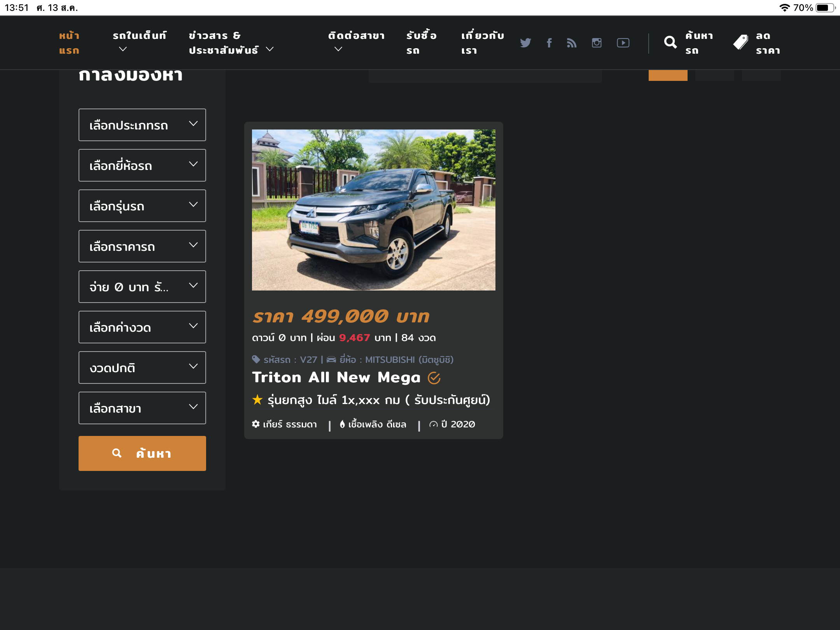The image size is (840, 630).
Task: Click the orange verified checkmark badge
Action: 434,378
